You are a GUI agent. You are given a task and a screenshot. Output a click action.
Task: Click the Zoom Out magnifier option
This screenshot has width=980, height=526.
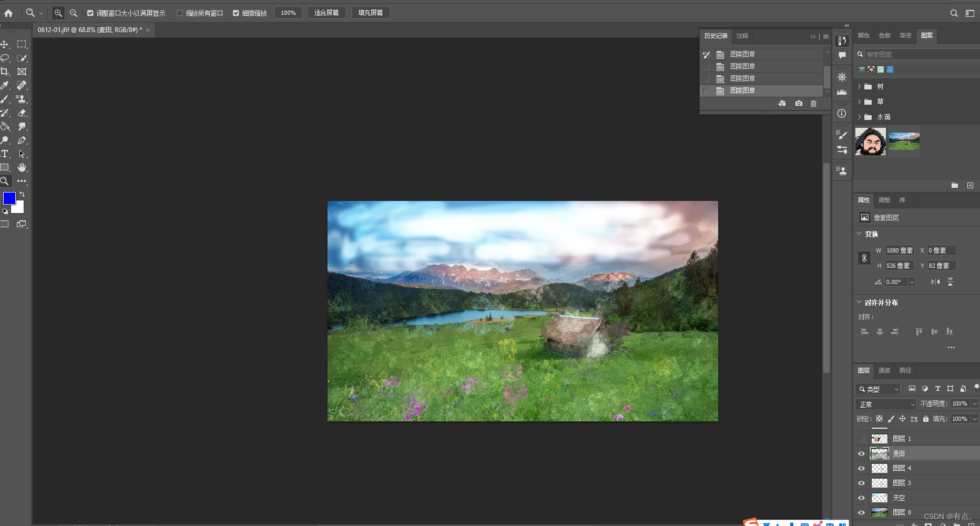[74, 13]
